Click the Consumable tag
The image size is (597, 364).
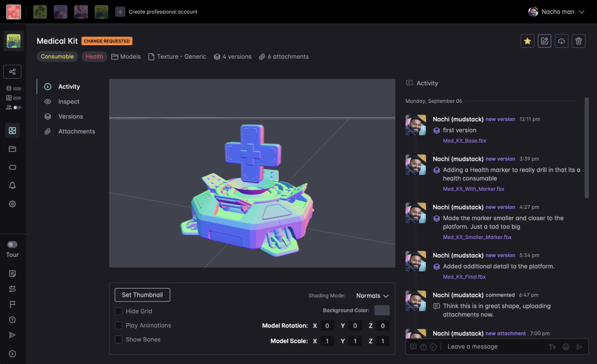[57, 57]
